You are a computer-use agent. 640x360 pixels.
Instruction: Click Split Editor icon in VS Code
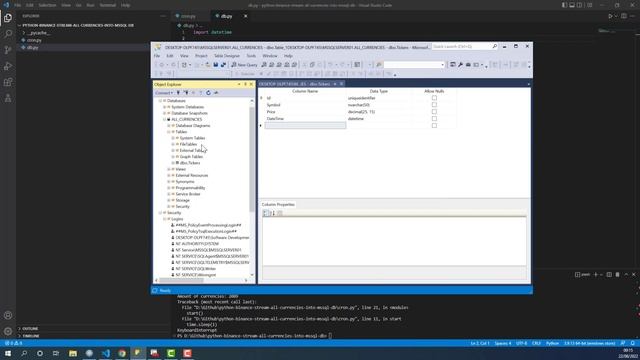(x=624, y=16)
